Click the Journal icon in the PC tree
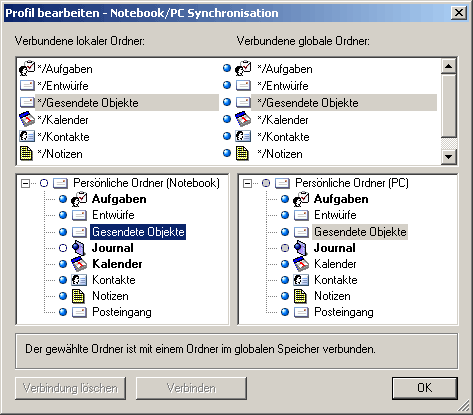Screen dimensions: 473x415 click(x=301, y=248)
